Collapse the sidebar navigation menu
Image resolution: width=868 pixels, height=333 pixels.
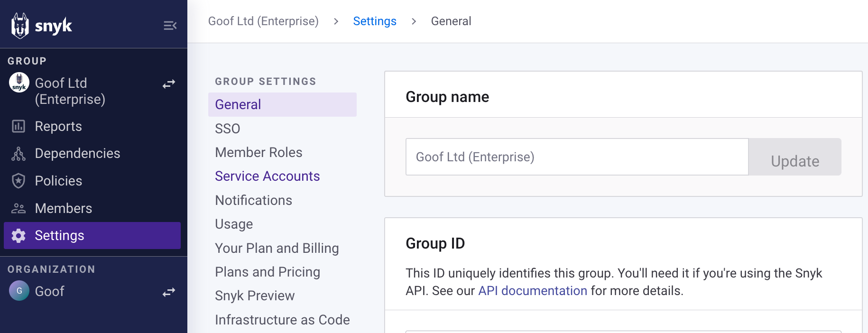pyautogui.click(x=170, y=26)
